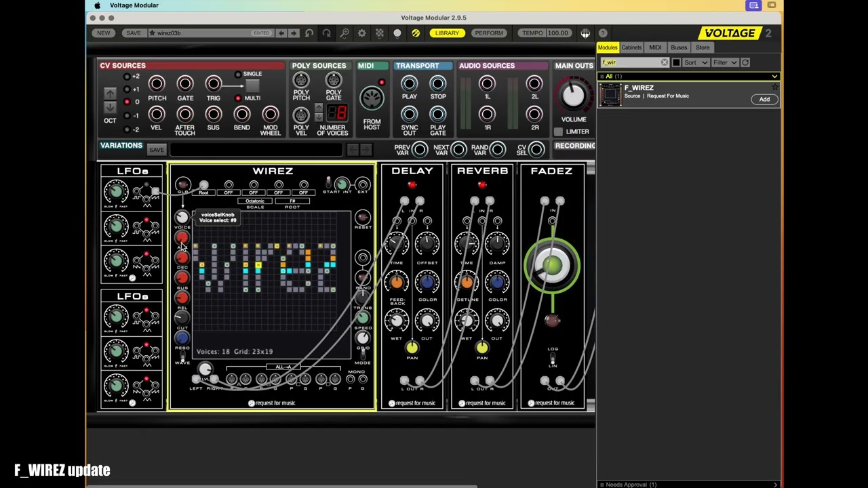This screenshot has width=868, height=488.
Task: Switch to the MIDI library tab
Action: coord(655,47)
